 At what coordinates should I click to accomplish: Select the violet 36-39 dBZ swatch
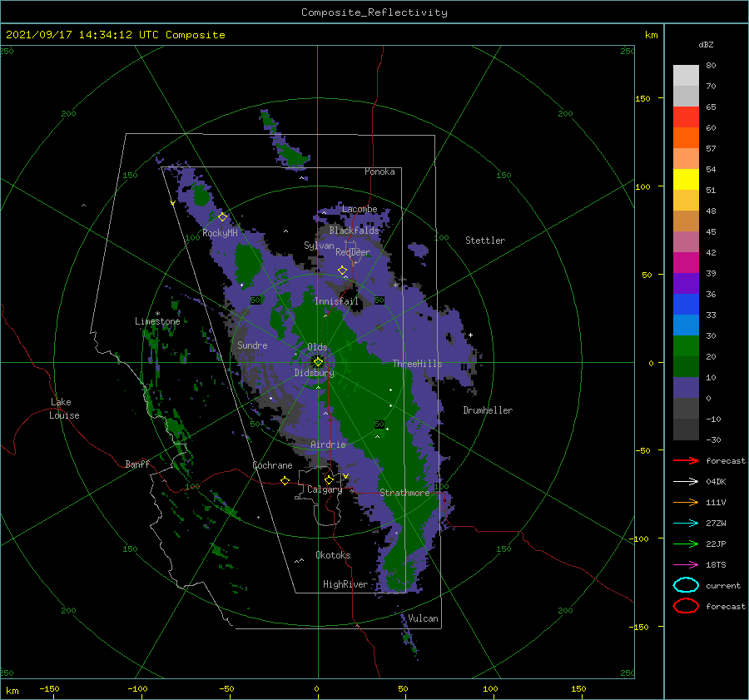coord(686,284)
